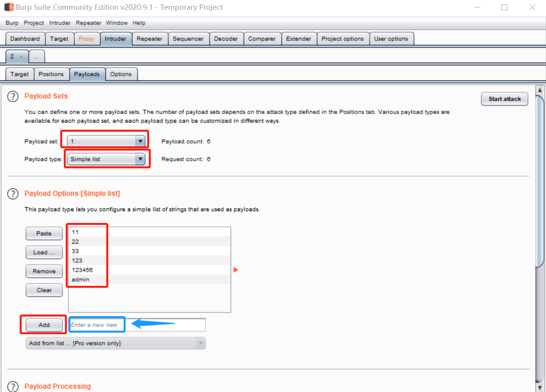This screenshot has height=392, width=546.
Task: Open the Intruder menu
Action: click(x=60, y=23)
